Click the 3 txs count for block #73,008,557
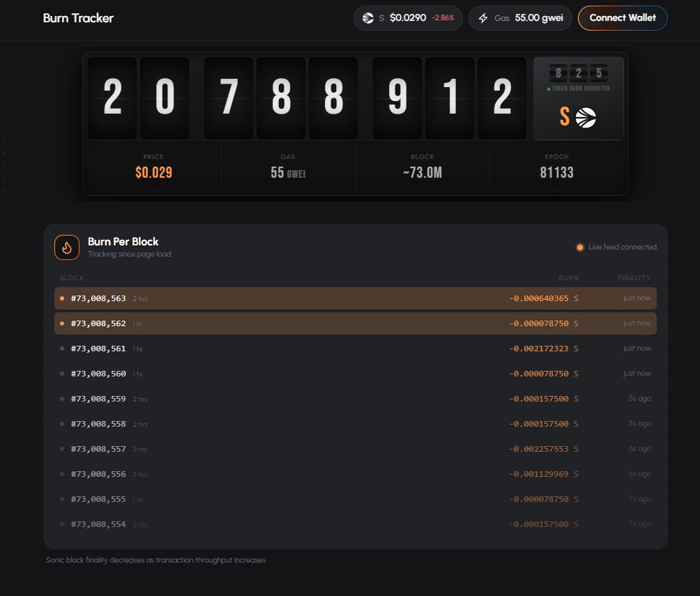700x596 pixels. point(139,449)
